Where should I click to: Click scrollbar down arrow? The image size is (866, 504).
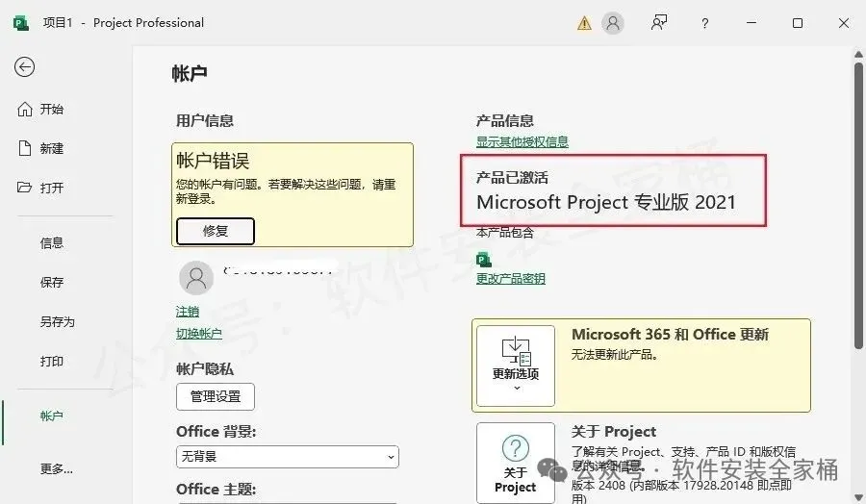pyautogui.click(x=858, y=496)
